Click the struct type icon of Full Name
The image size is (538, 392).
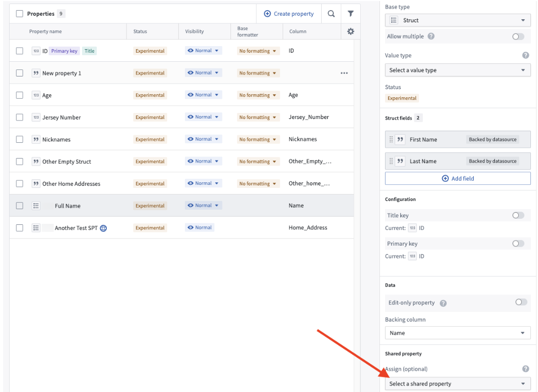36,206
